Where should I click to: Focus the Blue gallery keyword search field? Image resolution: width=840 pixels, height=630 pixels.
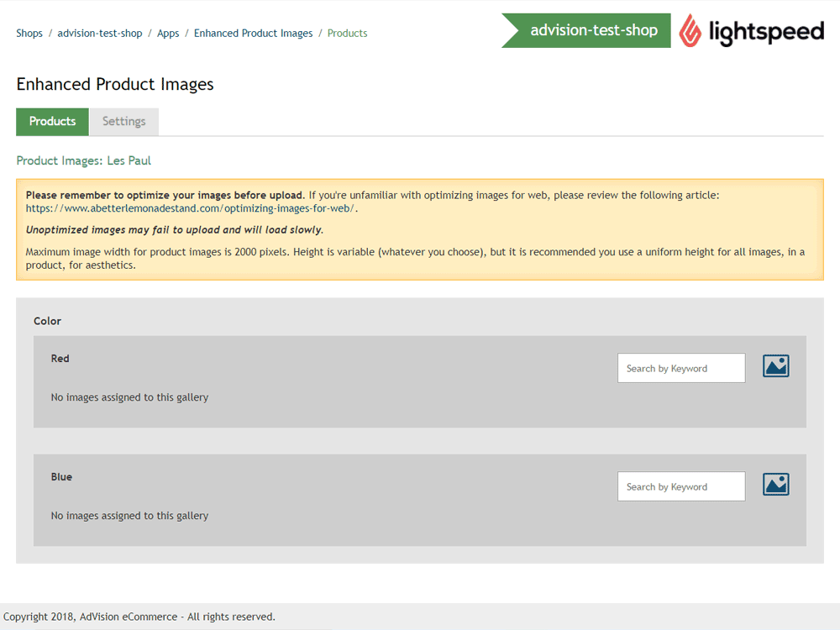click(x=680, y=486)
